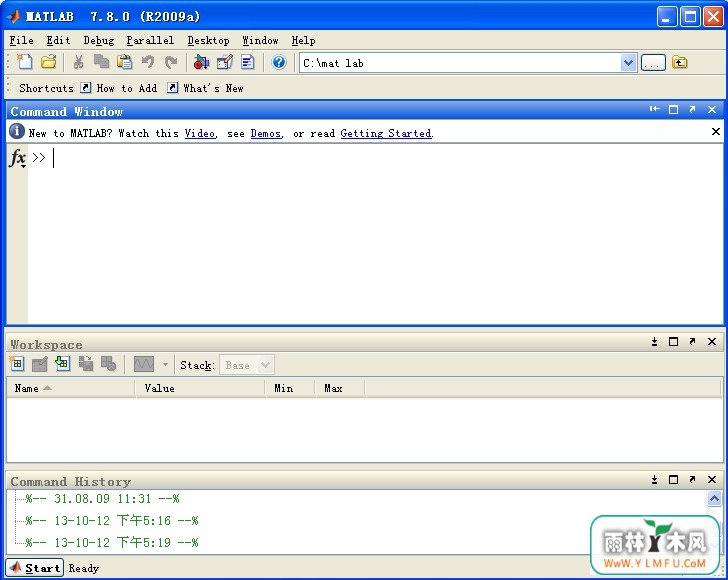Open the Debug menu
This screenshot has height=580, width=728.
tap(98, 41)
